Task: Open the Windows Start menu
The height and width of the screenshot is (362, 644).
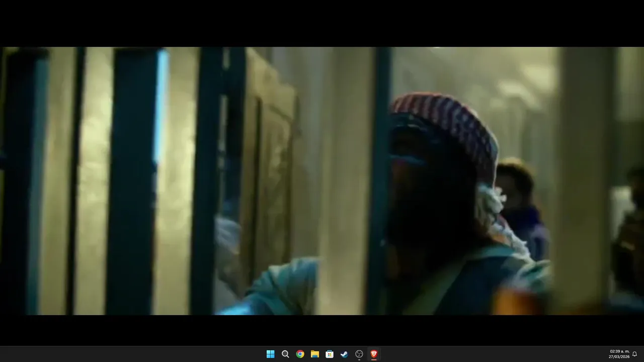Action: [x=270, y=354]
